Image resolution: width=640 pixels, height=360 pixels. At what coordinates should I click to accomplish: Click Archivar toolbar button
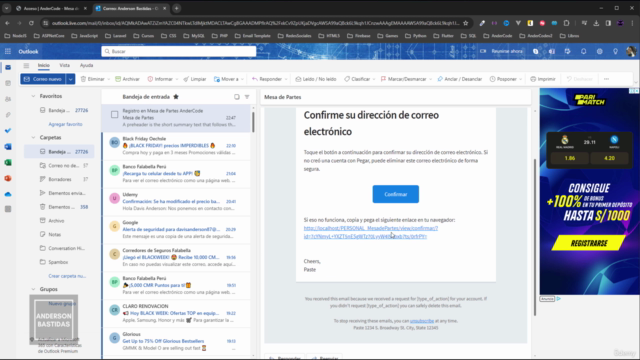[127, 79]
